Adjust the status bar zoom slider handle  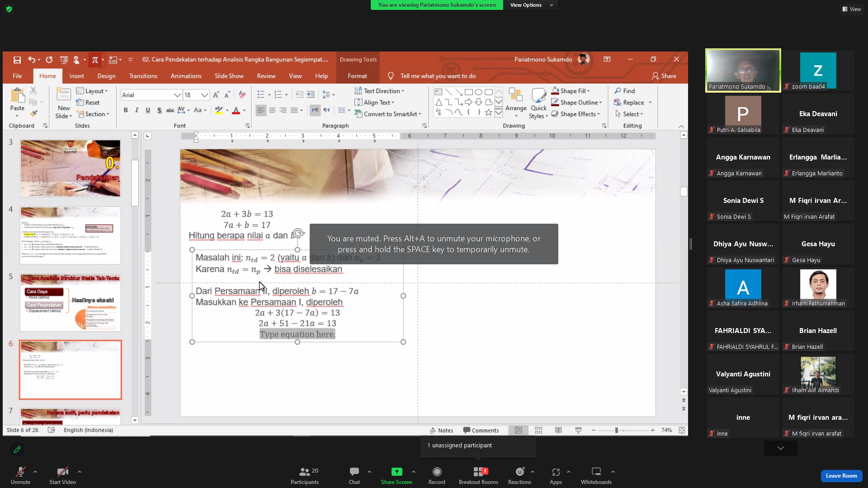pos(616,430)
